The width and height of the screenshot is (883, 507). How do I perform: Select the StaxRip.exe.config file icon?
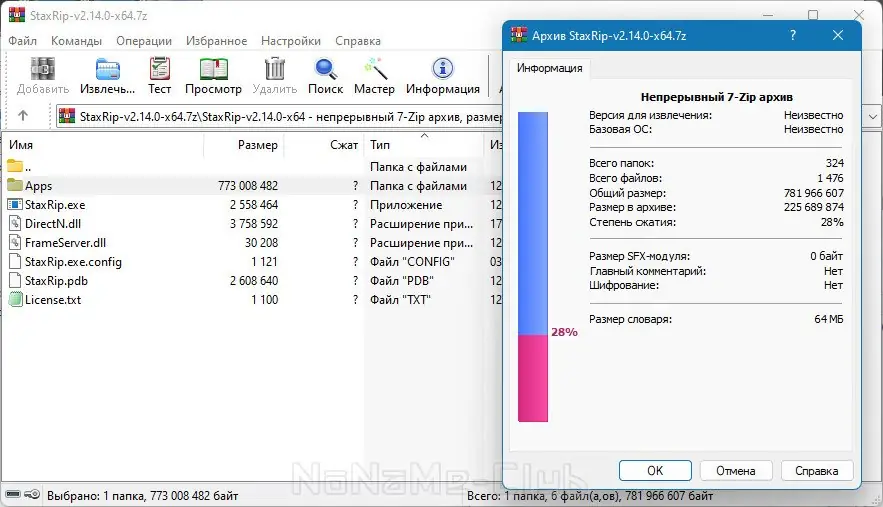(15, 261)
